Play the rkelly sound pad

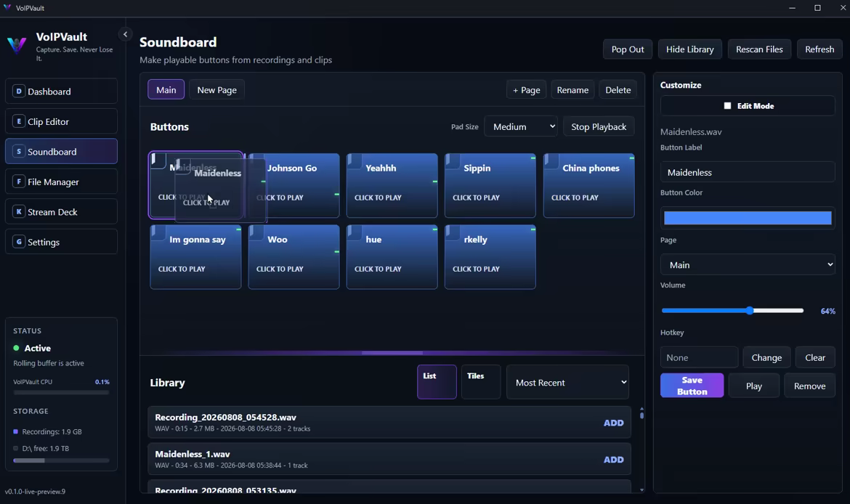[490, 257]
